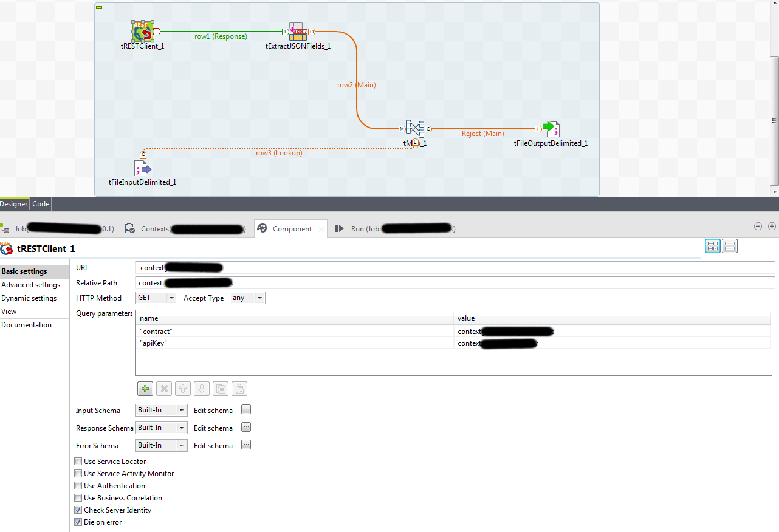The height and width of the screenshot is (532, 779).
Task: Switch to the Code tab
Action: pyautogui.click(x=40, y=203)
